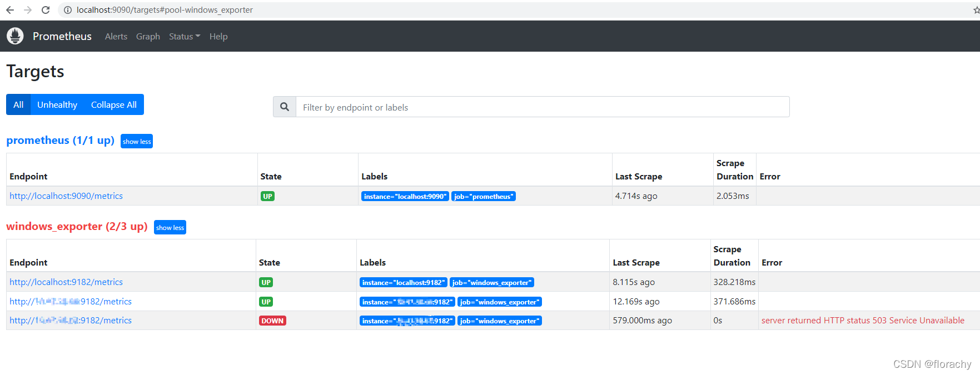Screen dimensions: 980x375
Task: Click the DOWN state badge
Action: pos(272,321)
